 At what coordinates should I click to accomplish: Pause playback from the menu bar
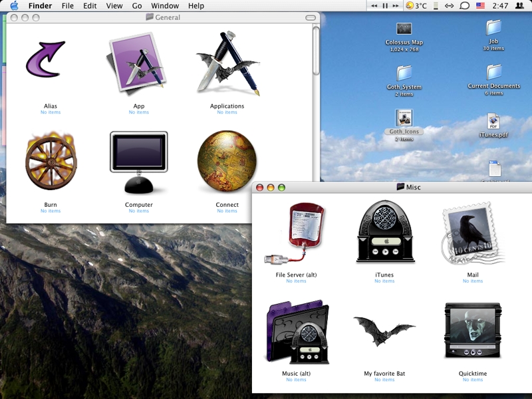click(x=384, y=6)
